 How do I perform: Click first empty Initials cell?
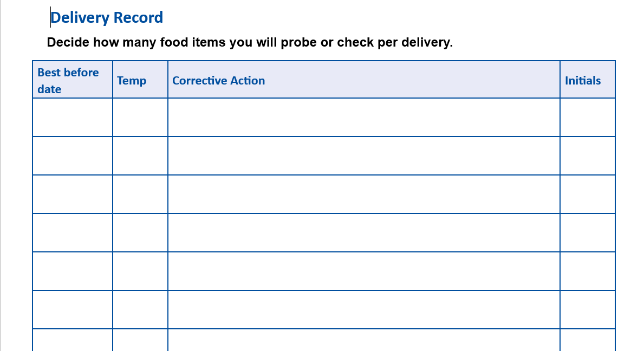point(588,117)
